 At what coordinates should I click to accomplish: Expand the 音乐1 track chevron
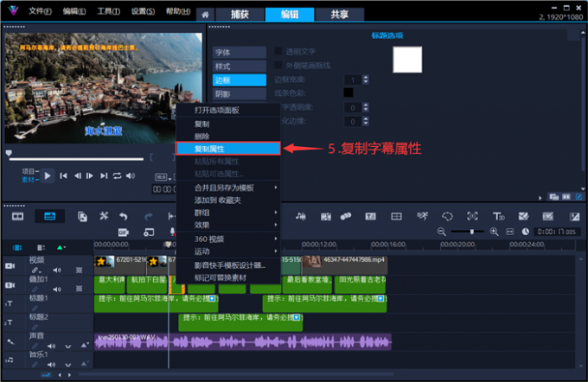[67, 365]
